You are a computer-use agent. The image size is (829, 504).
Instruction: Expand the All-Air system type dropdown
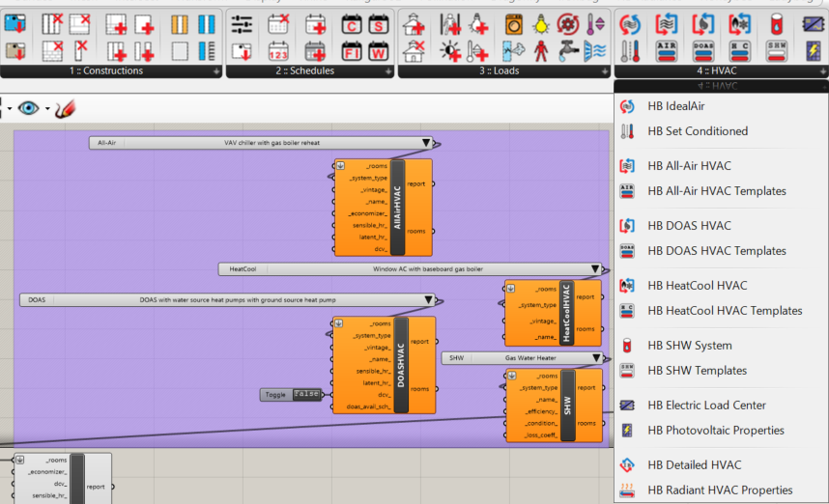pos(425,143)
